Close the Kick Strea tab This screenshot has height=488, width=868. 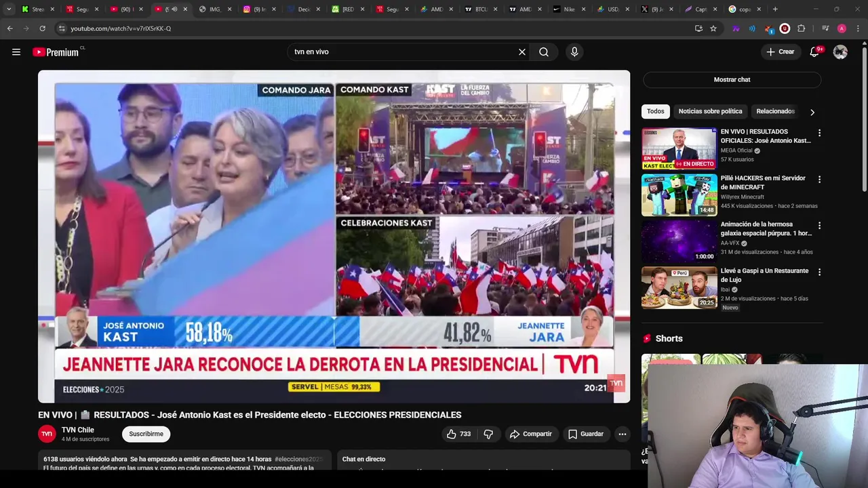[52, 9]
